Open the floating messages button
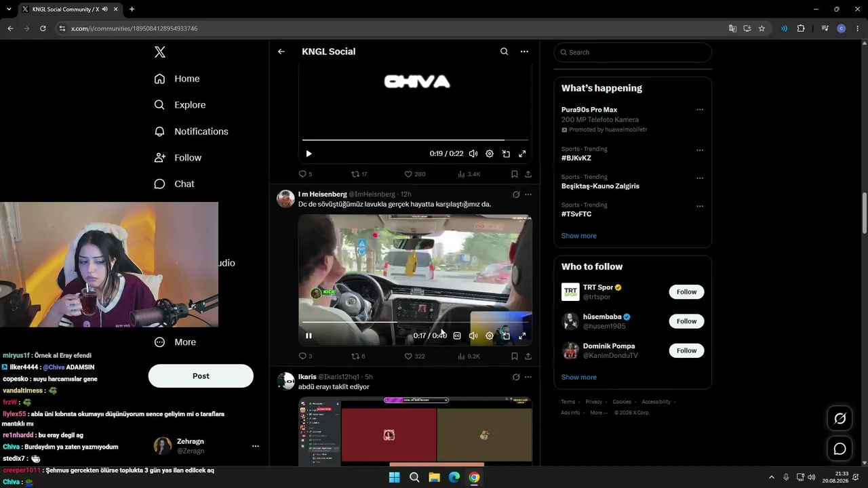The image size is (868, 488). (840, 449)
